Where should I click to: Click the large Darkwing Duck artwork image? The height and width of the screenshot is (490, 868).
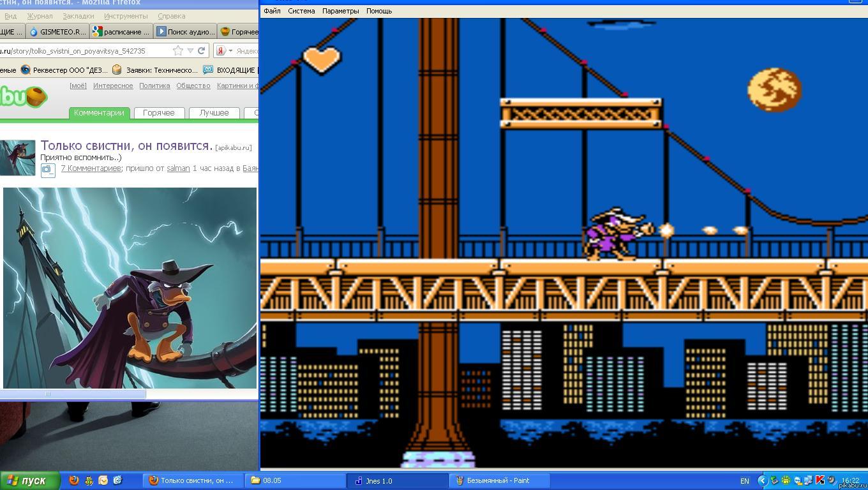pyautogui.click(x=130, y=288)
